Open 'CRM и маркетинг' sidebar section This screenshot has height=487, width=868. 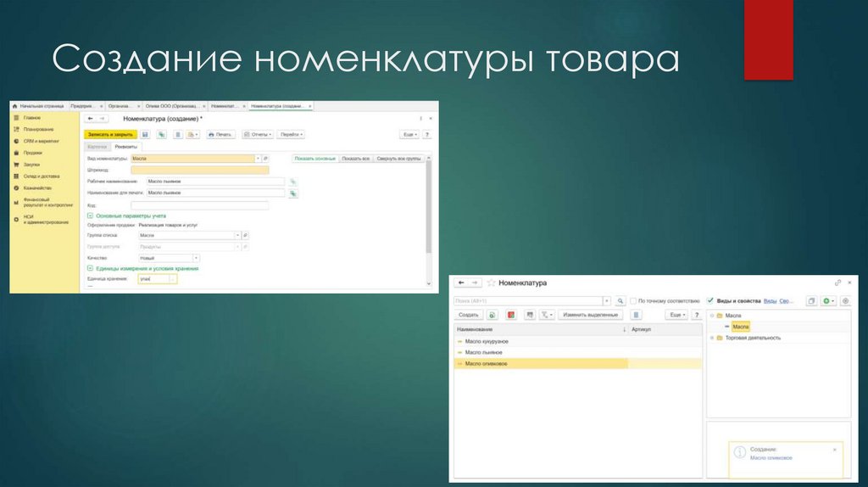(x=41, y=142)
